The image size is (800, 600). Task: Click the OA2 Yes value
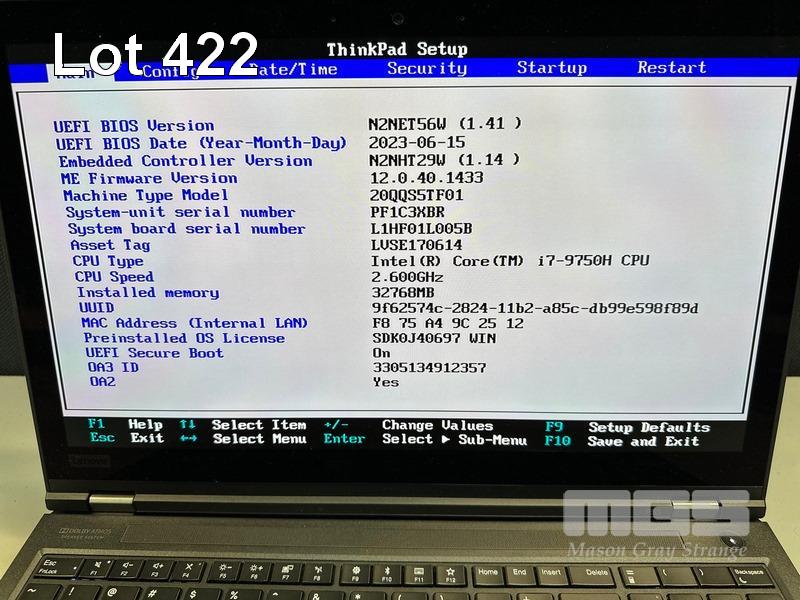385,382
